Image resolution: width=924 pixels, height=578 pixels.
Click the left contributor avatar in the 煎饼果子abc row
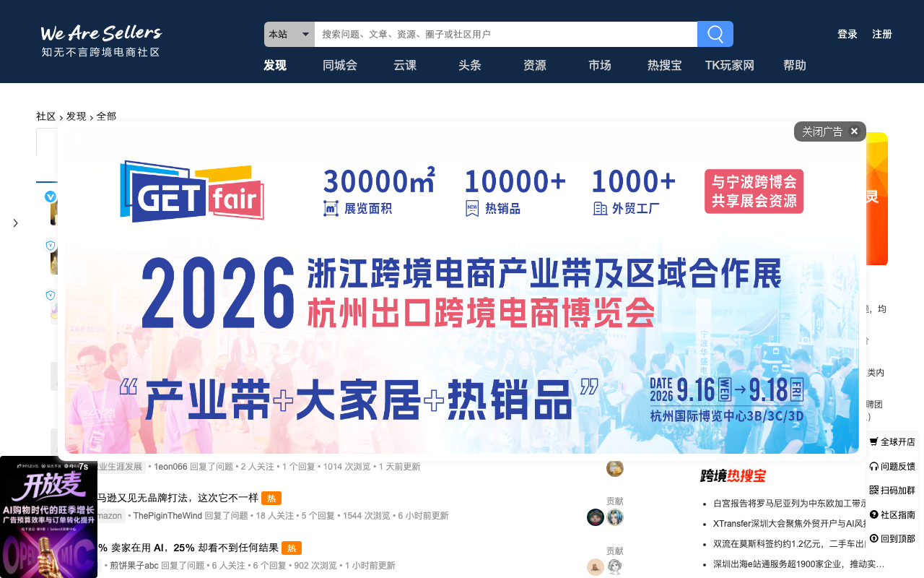(596, 567)
